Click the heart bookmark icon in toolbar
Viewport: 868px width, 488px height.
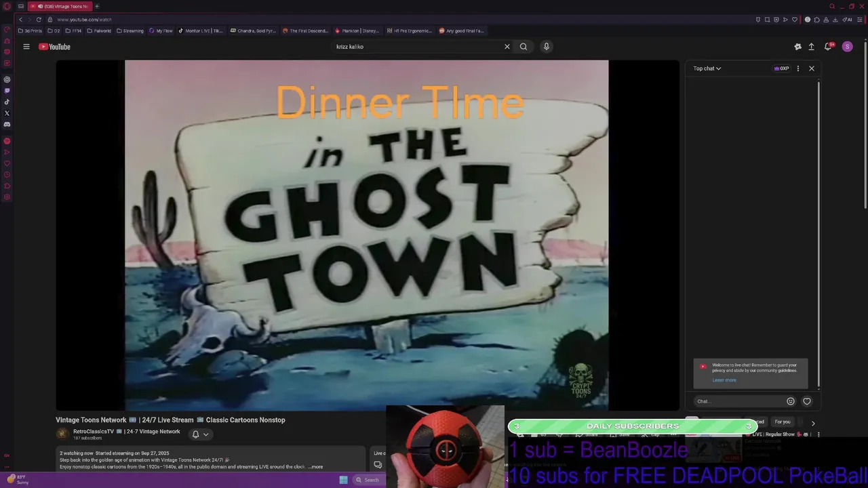tap(795, 20)
